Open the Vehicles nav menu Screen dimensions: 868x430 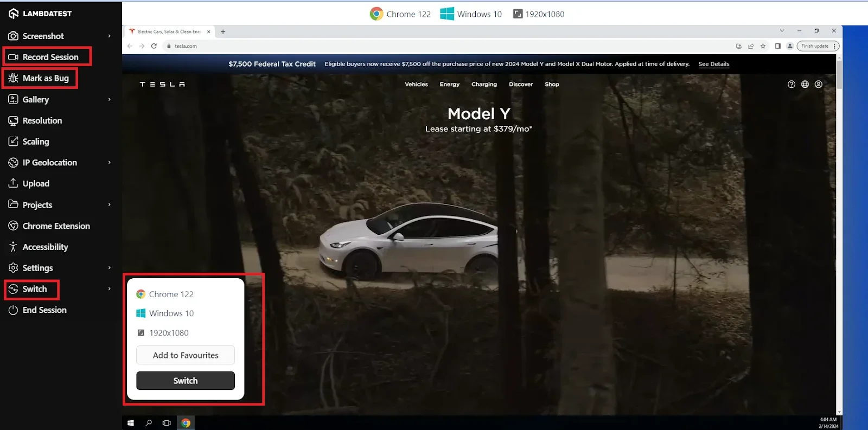tap(416, 84)
